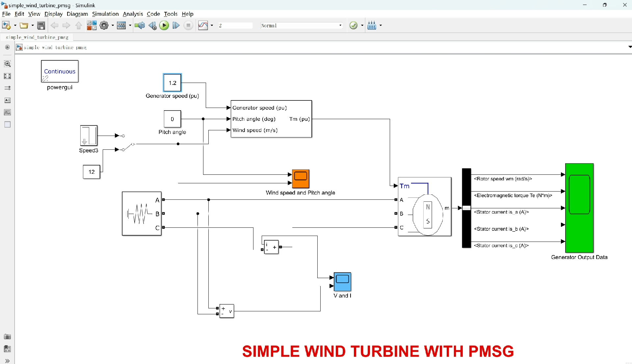
Task: Open the Library Browser icon
Action: coord(92,25)
